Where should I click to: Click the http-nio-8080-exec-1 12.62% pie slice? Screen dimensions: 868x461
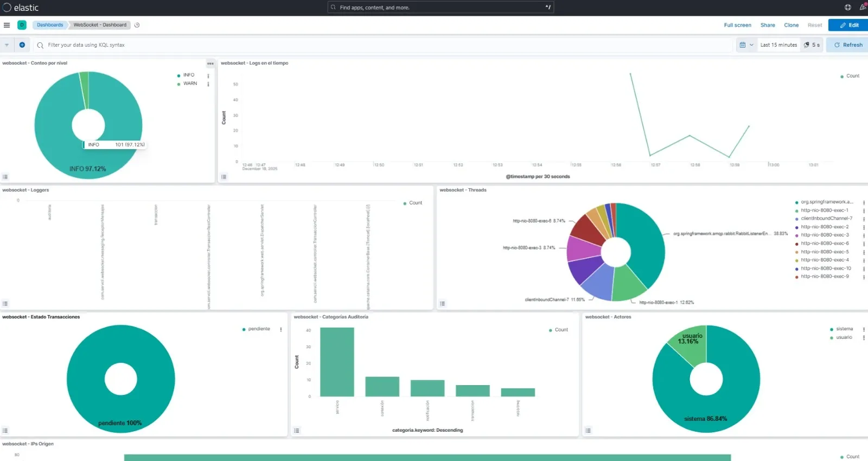[x=628, y=282]
